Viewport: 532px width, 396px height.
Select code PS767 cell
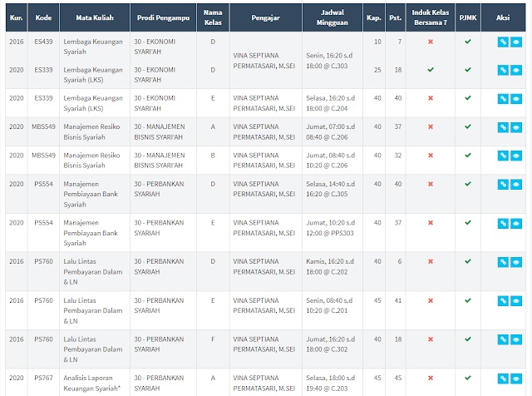pos(43,378)
